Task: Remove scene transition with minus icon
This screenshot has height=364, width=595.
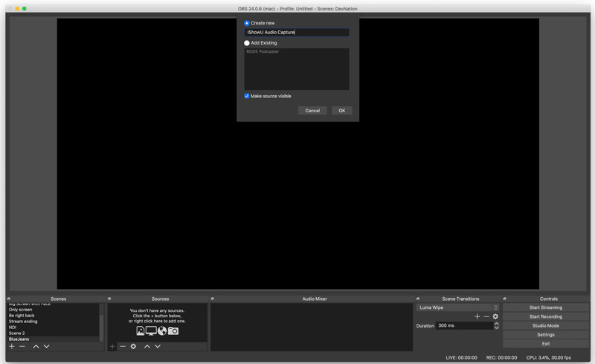Action: pos(486,316)
